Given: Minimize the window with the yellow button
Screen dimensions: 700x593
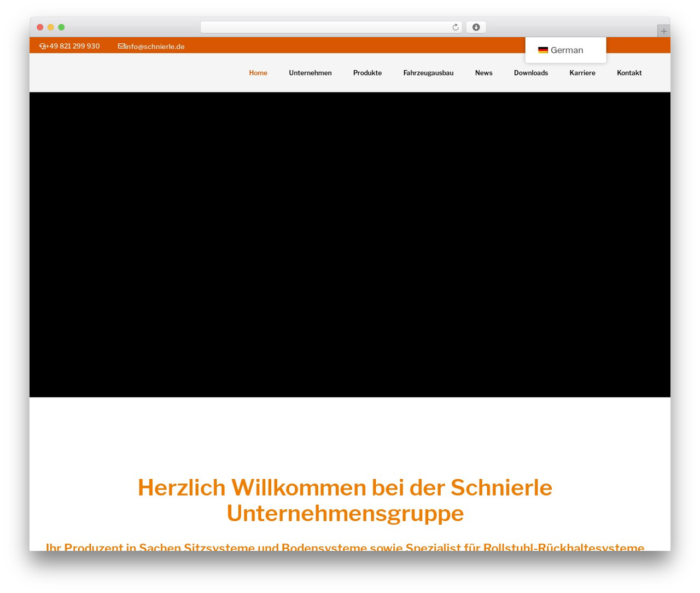Looking at the screenshot, I should pos(51,27).
